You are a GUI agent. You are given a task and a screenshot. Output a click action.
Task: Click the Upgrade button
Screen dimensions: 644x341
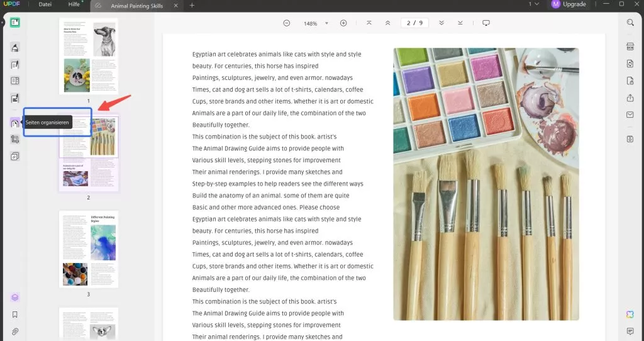point(570,4)
